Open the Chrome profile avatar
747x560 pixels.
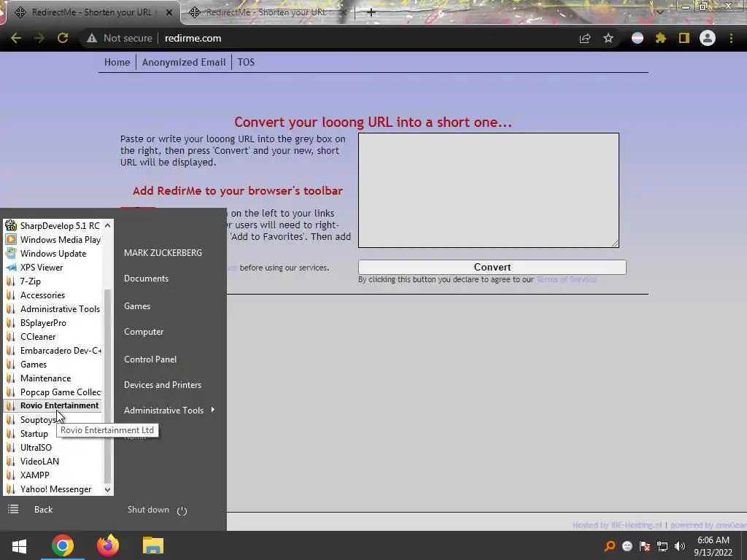pos(708,38)
